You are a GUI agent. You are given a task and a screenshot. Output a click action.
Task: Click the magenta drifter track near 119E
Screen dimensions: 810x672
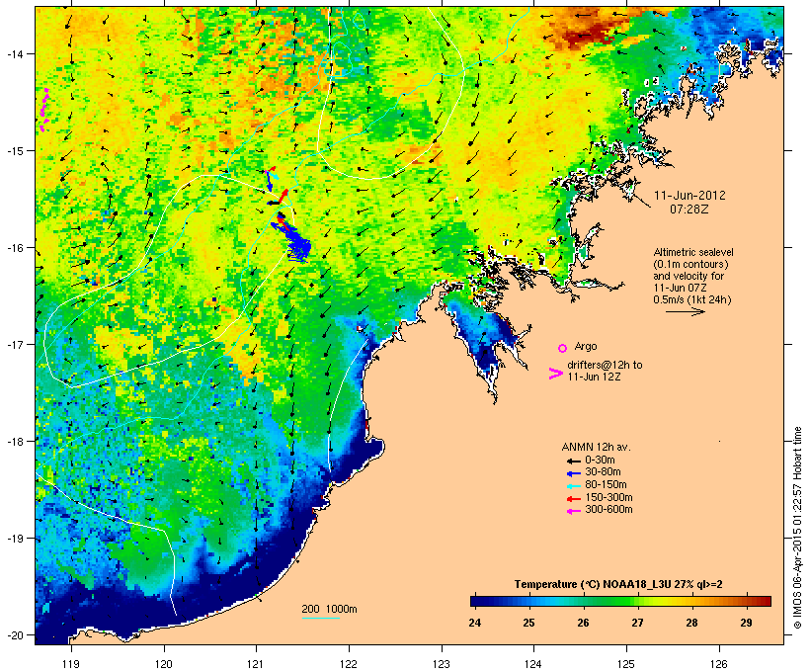[x=43, y=110]
